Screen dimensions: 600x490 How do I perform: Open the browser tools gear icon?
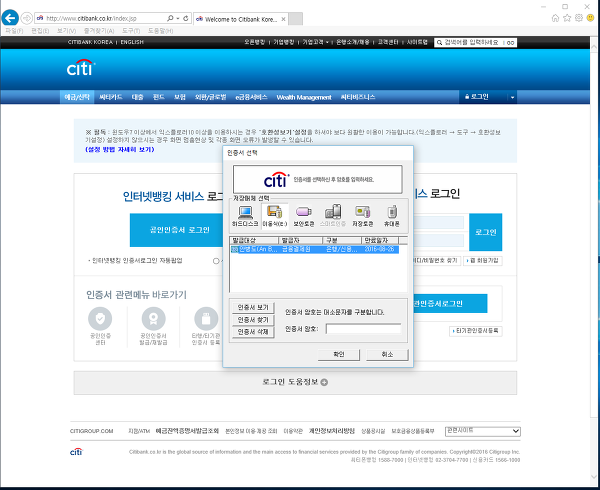[x=579, y=18]
